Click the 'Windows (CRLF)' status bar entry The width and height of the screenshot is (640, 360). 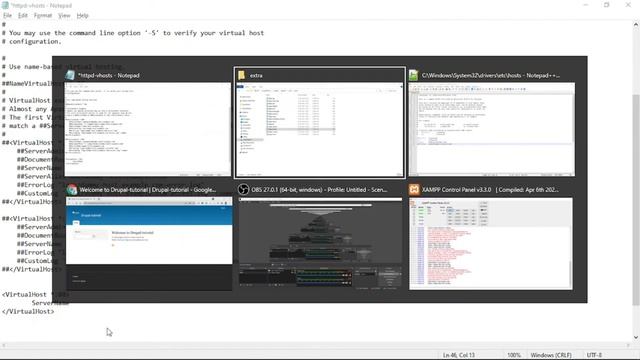[551, 355]
